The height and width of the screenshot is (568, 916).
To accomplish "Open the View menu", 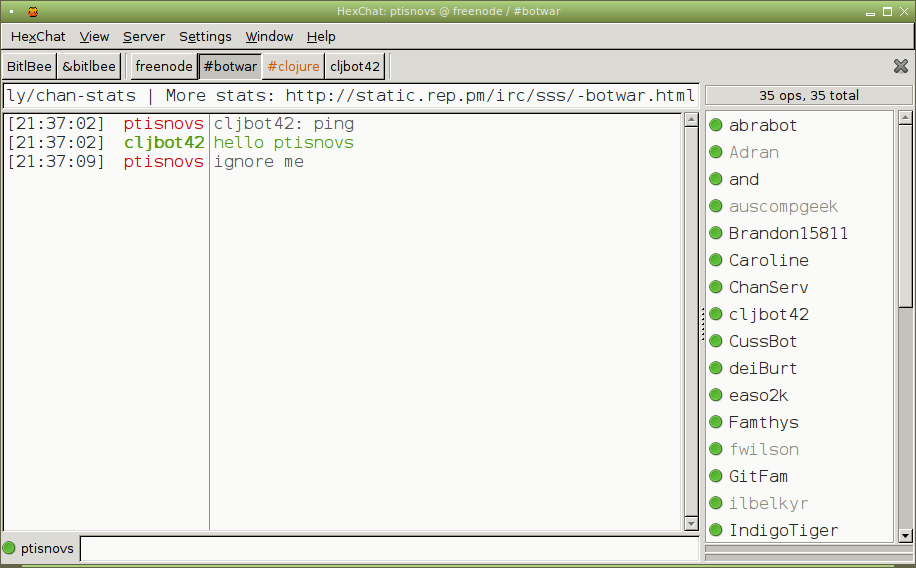I will point(94,36).
